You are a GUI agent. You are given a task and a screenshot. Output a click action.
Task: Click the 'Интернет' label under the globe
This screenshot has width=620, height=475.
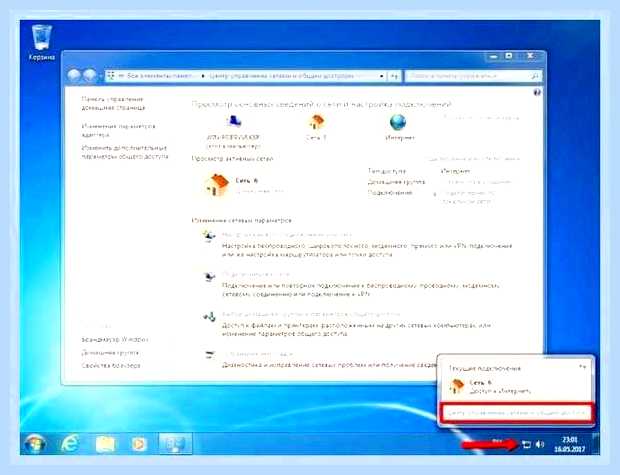[x=399, y=138]
